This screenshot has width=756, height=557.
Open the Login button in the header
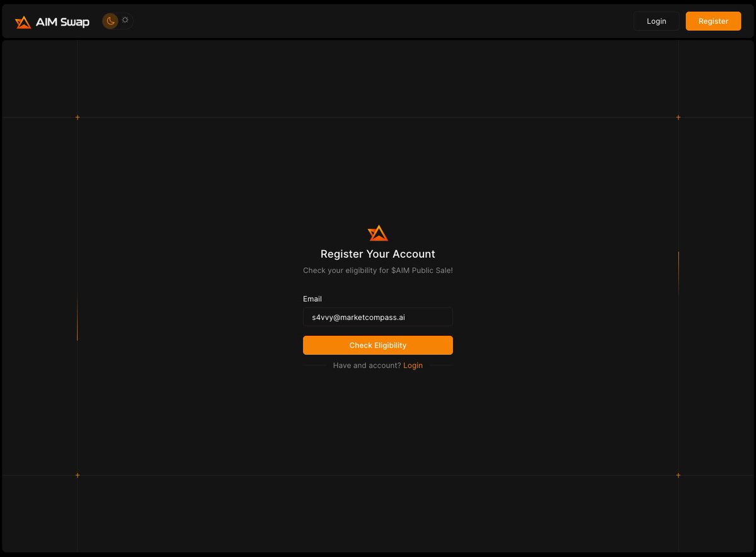tap(656, 21)
